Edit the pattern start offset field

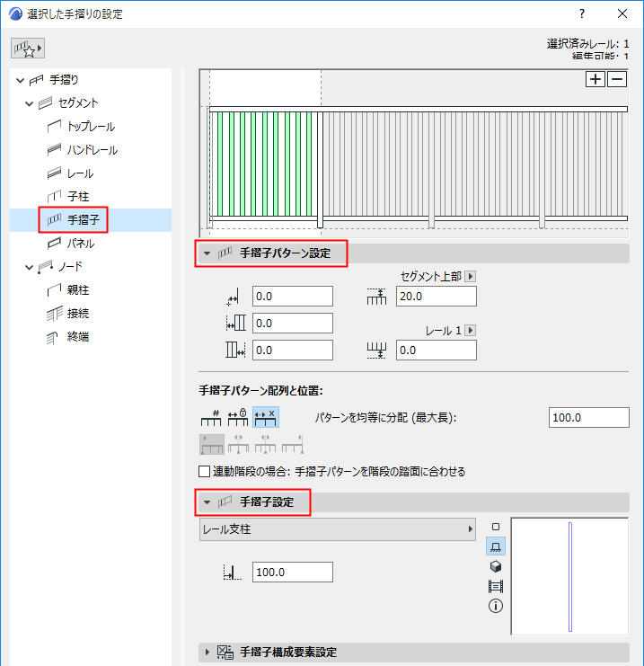tap(293, 324)
